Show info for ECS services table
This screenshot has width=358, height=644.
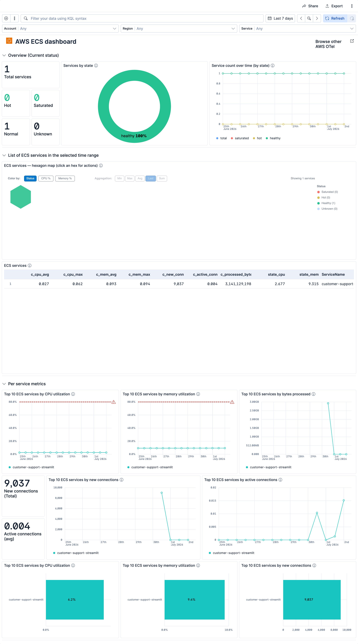pos(29,266)
